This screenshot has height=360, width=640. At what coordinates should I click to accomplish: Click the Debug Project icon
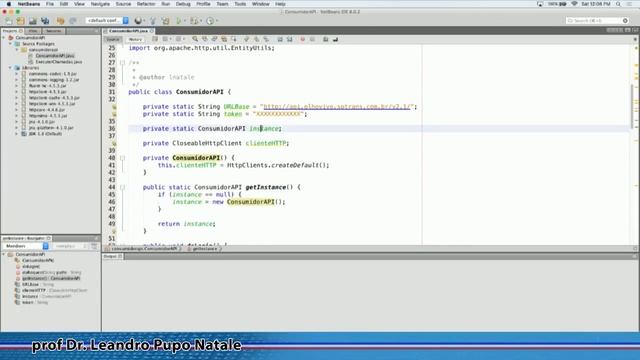click(x=194, y=21)
